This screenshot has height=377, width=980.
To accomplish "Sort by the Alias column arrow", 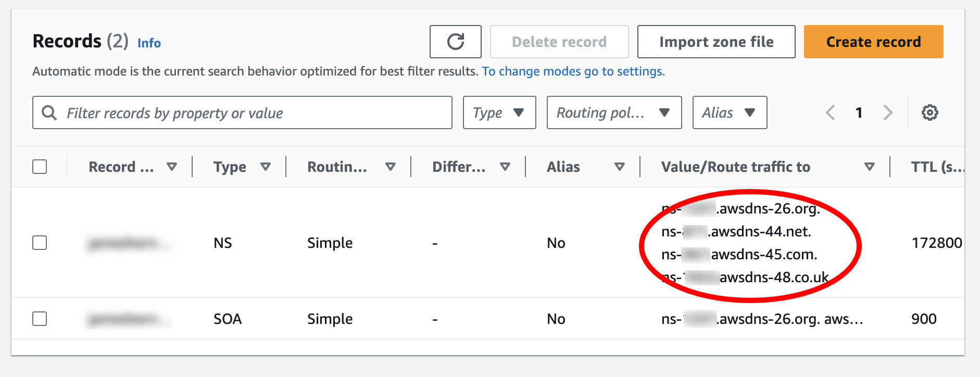I will coord(620,167).
